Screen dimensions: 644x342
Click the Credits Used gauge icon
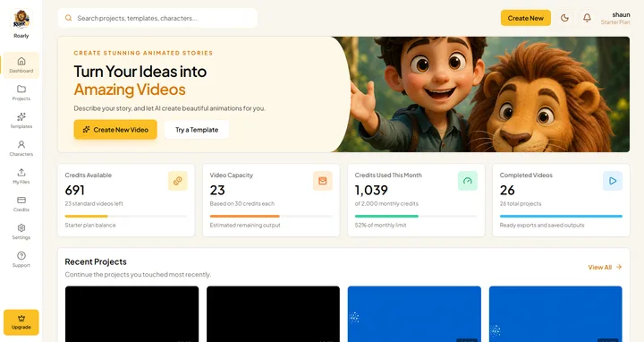click(468, 181)
